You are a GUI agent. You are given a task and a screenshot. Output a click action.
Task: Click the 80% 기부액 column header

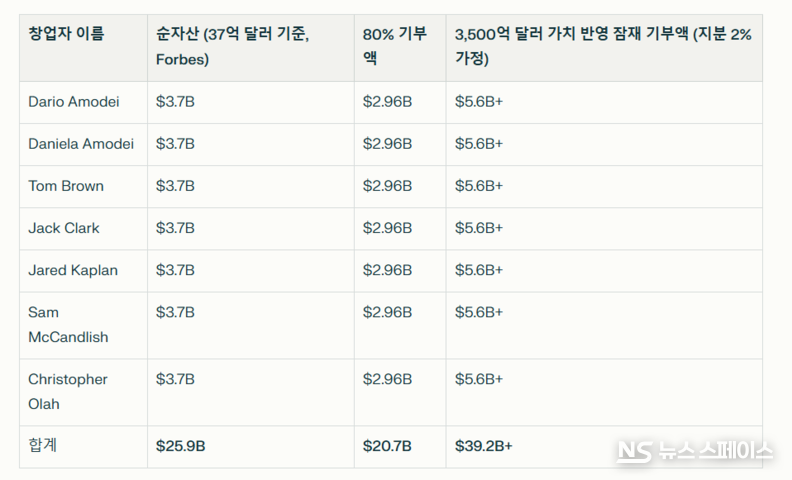(395, 46)
